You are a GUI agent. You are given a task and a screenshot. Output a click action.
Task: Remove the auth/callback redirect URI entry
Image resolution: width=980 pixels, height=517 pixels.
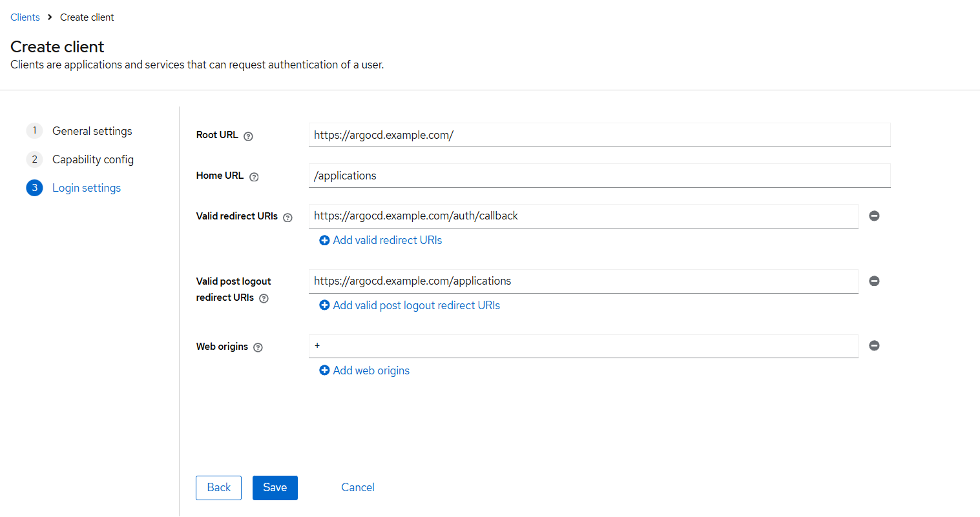click(874, 216)
